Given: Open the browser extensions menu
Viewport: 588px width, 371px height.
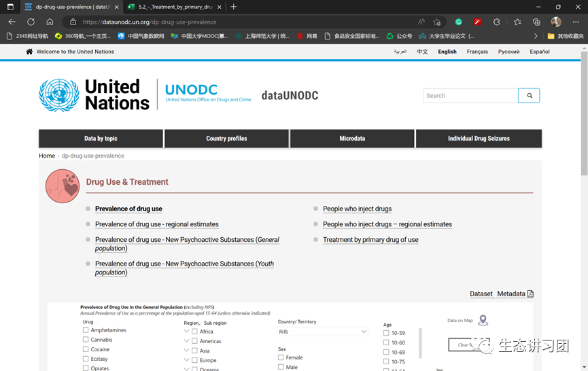Looking at the screenshot, I should pos(496,22).
